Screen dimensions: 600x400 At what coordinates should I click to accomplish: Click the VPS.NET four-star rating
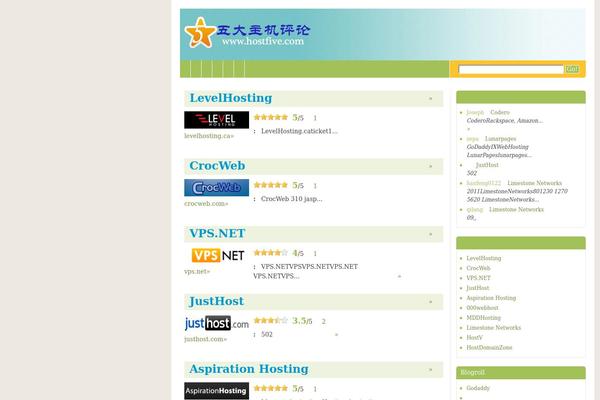[271, 253]
